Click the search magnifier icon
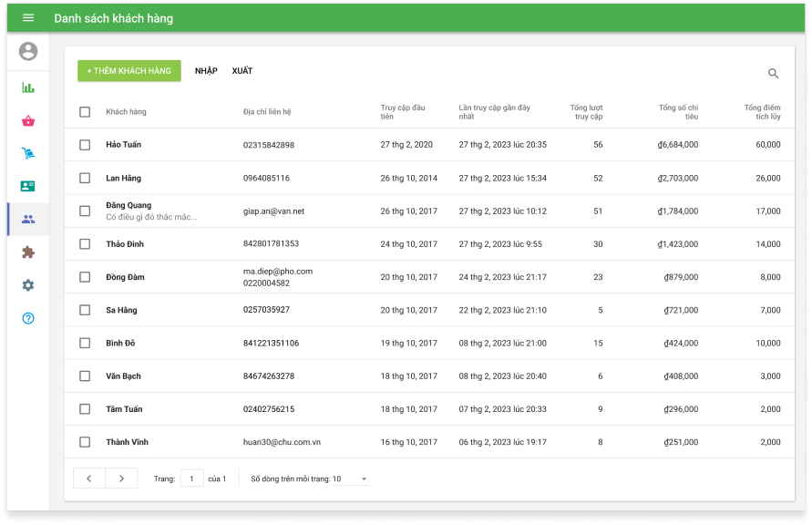This screenshot has height=525, width=812. (x=773, y=74)
